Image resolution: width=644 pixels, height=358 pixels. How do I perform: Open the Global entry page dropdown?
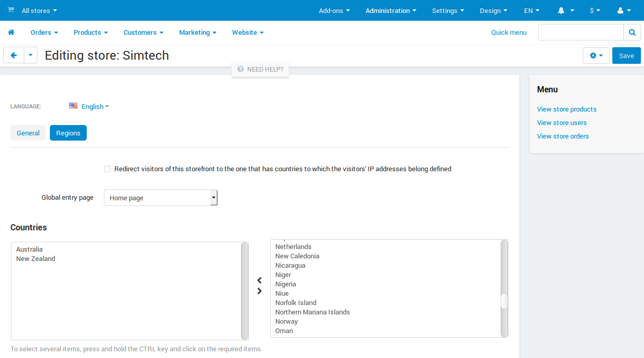click(161, 198)
